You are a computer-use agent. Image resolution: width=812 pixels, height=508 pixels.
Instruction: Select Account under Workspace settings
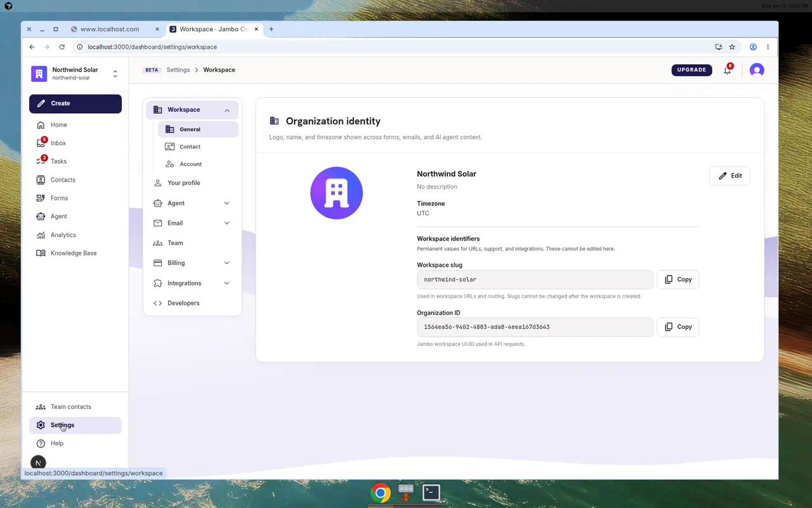click(x=198, y=164)
